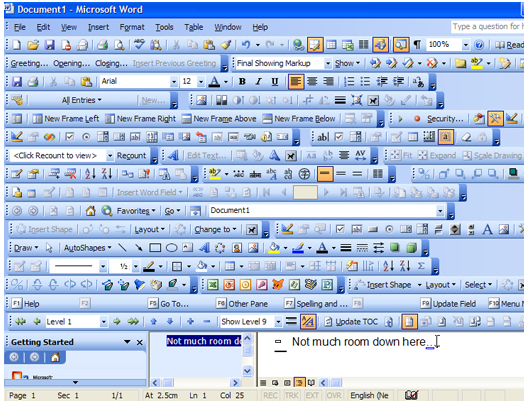Screen dimensions: 524x402
Task: Click the Format Painter brush icon
Action: point(226,45)
